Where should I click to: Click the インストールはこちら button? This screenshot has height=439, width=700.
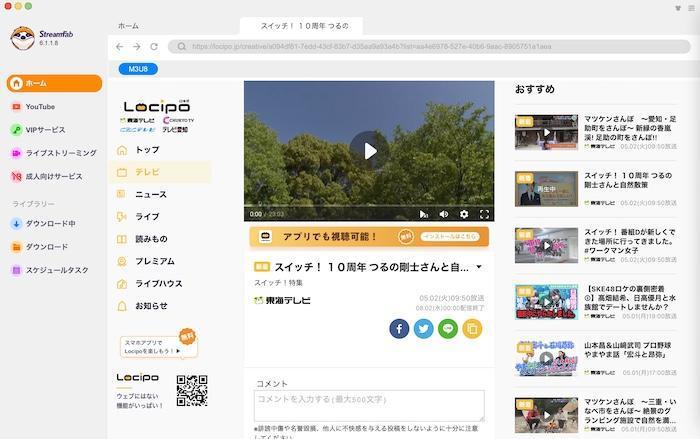[450, 236]
